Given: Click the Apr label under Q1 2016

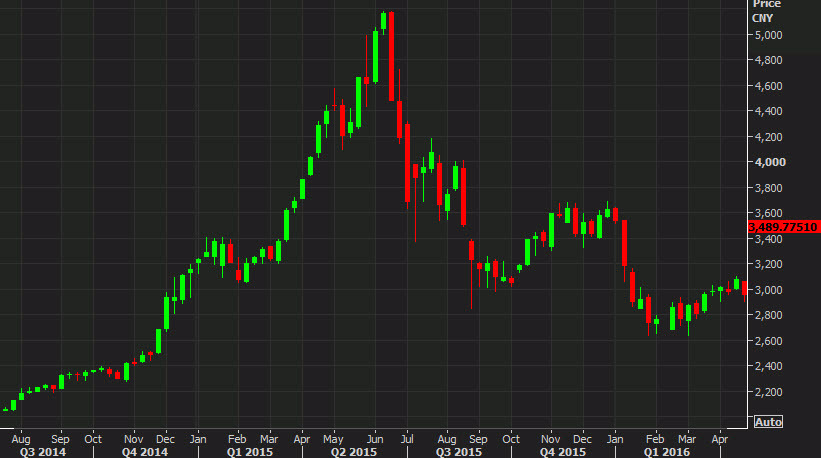Looking at the screenshot, I should [x=720, y=439].
